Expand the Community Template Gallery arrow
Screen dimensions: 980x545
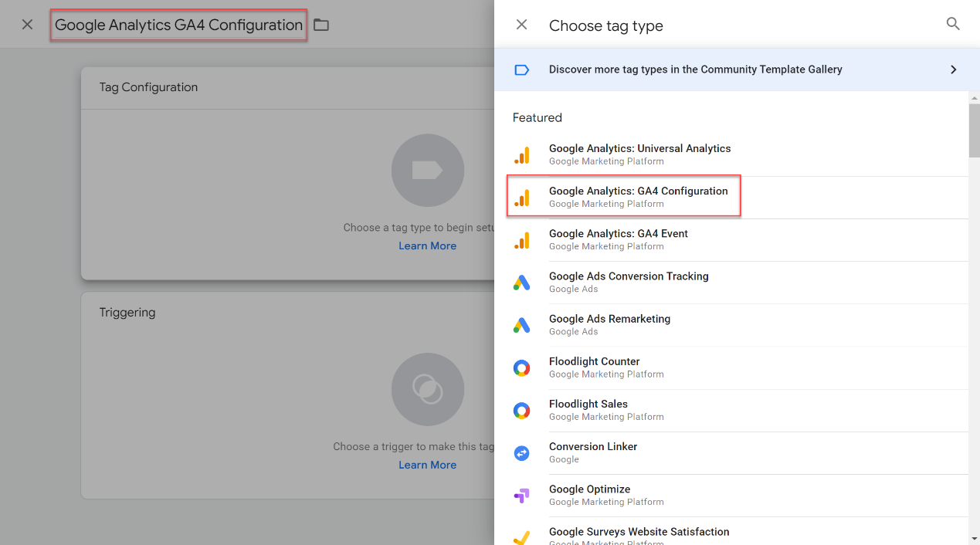pos(953,69)
